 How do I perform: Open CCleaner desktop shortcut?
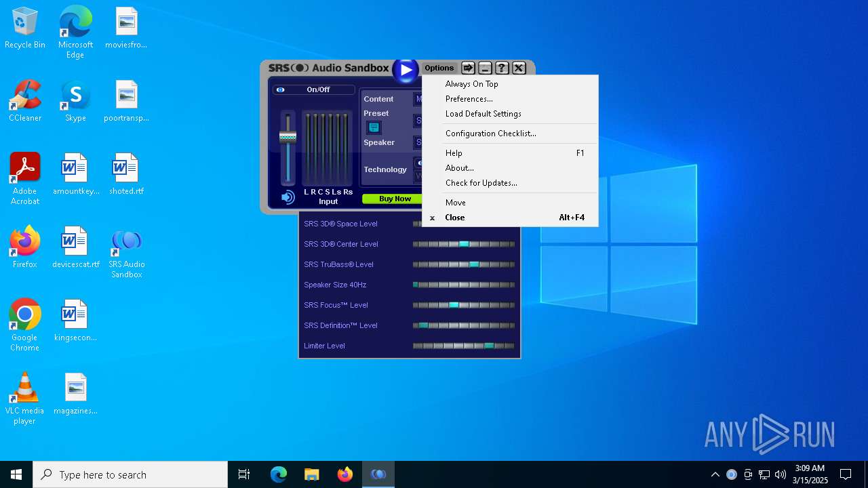pos(25,101)
